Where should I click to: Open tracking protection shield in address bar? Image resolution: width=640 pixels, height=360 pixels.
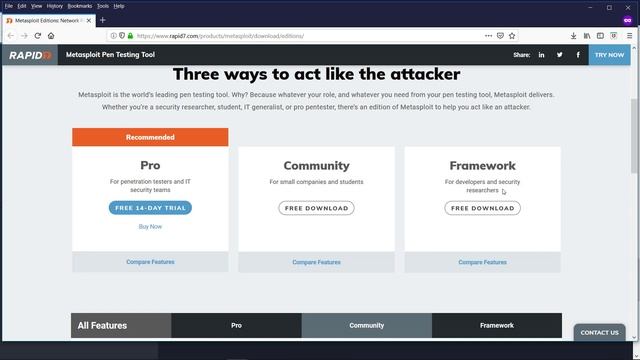[122, 36]
